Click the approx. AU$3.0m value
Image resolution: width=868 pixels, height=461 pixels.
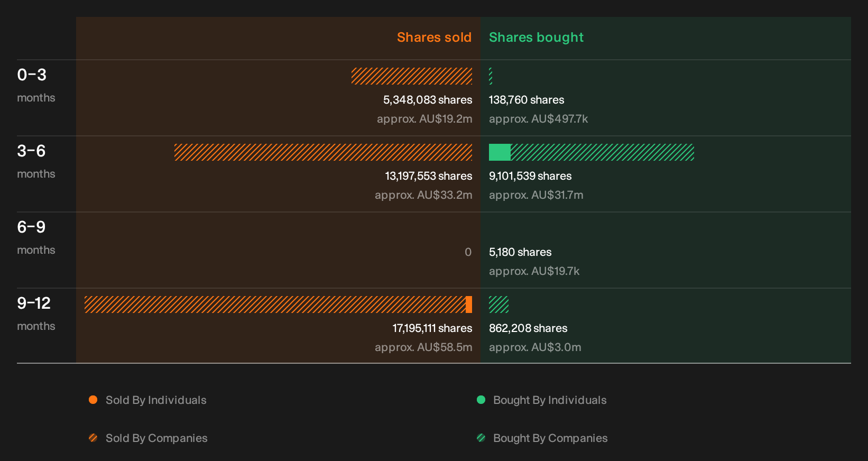coord(535,347)
